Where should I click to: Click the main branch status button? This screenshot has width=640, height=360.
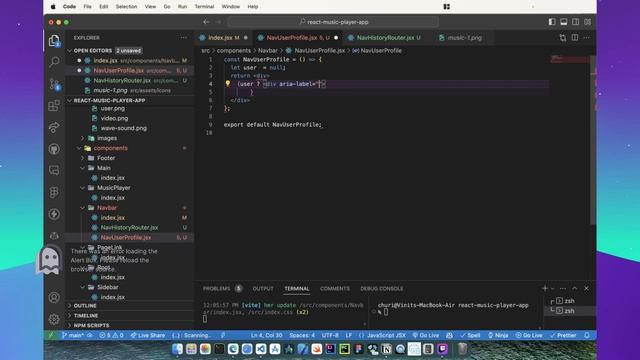pyautogui.click(x=73, y=336)
